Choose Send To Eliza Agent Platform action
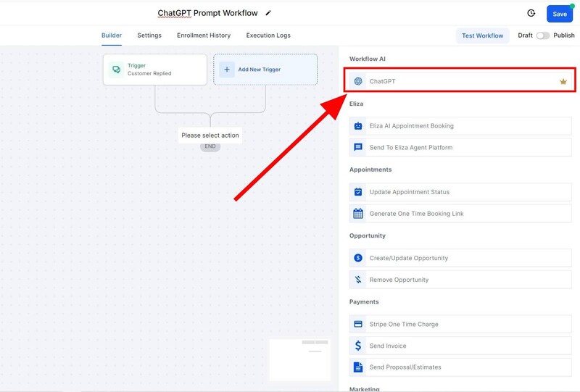580x392 pixels. point(460,147)
